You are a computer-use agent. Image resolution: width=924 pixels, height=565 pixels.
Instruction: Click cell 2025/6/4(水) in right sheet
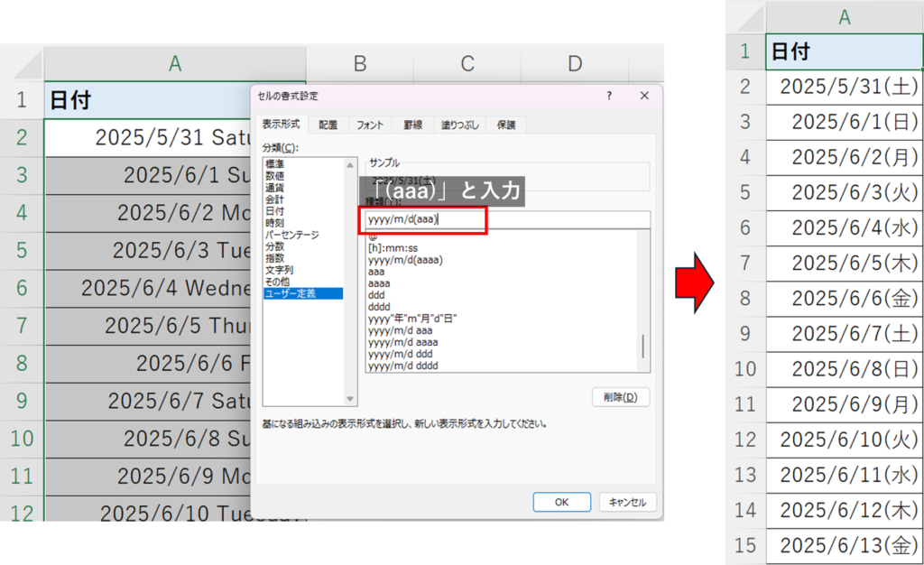[844, 228]
